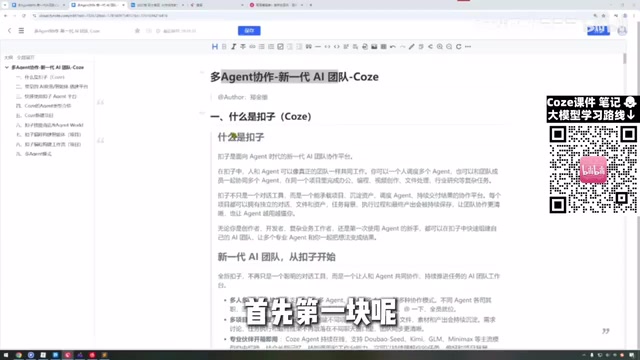The height and width of the screenshot is (360, 640).
Task: Insert an ordered list from toolbar
Action: pos(271,47)
